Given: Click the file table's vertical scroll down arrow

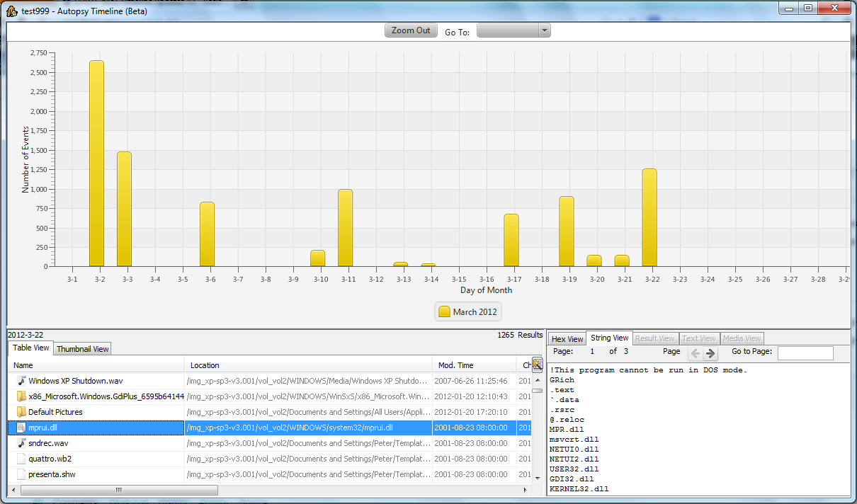Looking at the screenshot, I should pos(537,479).
